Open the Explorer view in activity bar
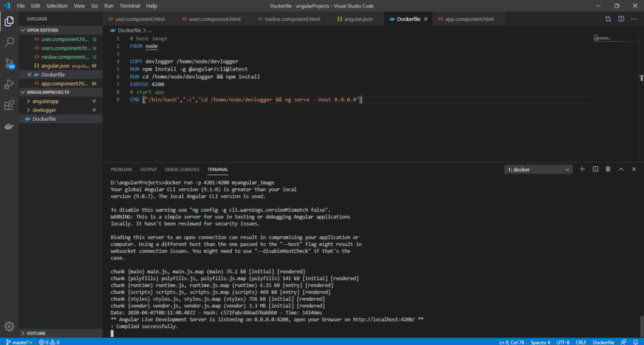644x345 pixels. (x=9, y=21)
